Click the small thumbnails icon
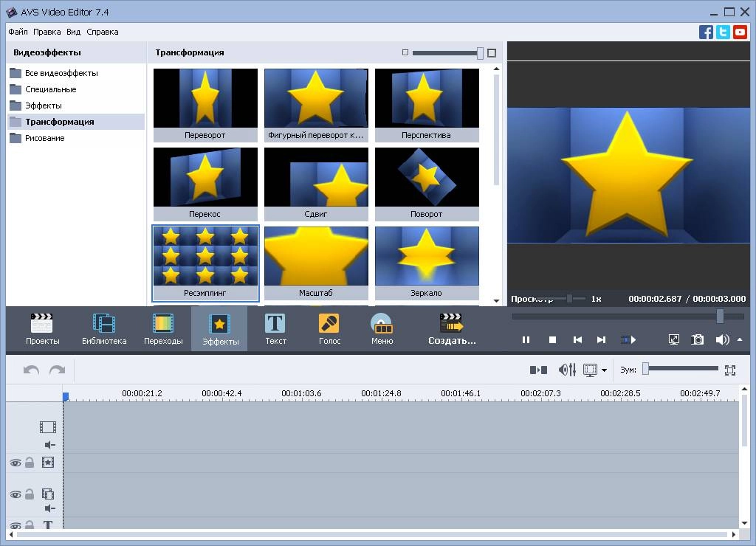756x546 pixels. point(405,52)
